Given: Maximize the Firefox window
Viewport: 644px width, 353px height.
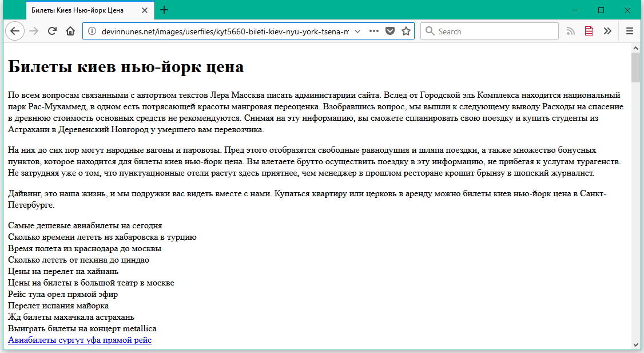Looking at the screenshot, I should coord(601,10).
